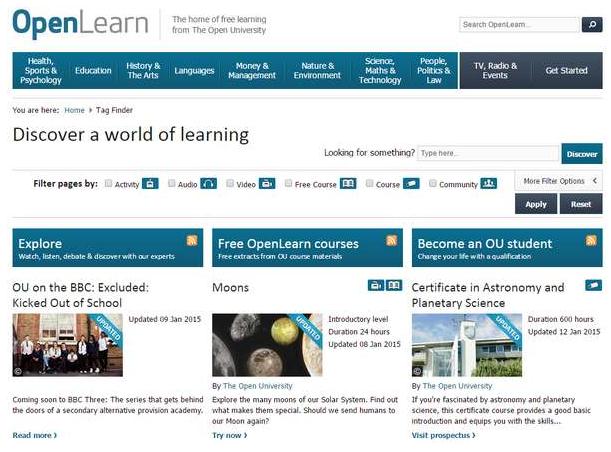Click 'Updated 09 Jan 2015' text
Image resolution: width=611 pixels, height=452 pixels.
165,319
